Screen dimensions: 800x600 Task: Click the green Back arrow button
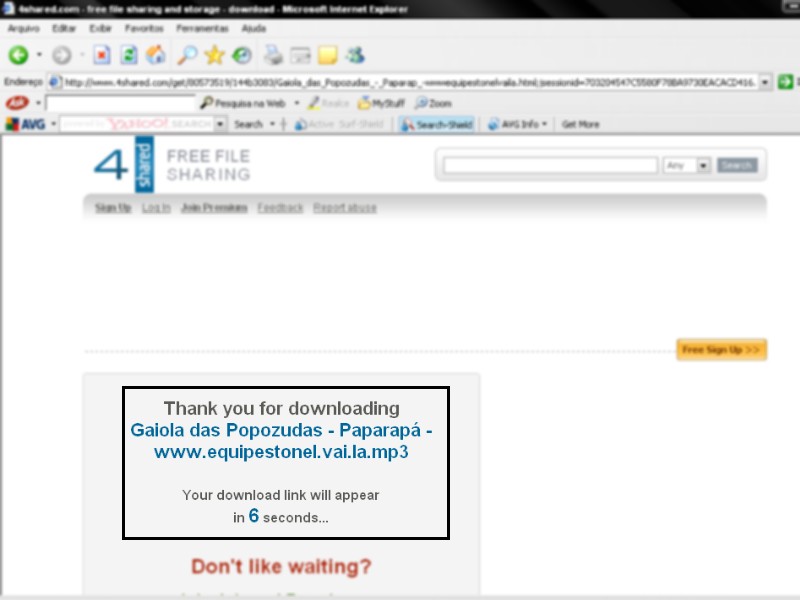pyautogui.click(x=18, y=55)
